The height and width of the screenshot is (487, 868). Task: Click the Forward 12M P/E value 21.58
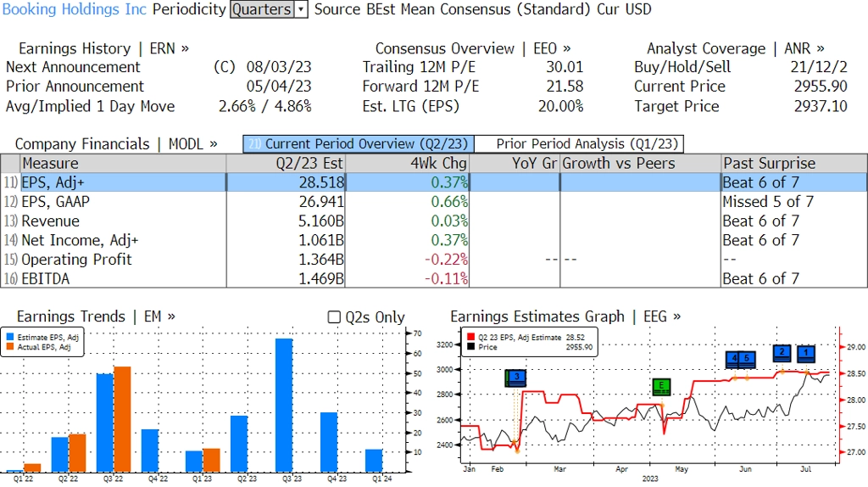coord(565,87)
